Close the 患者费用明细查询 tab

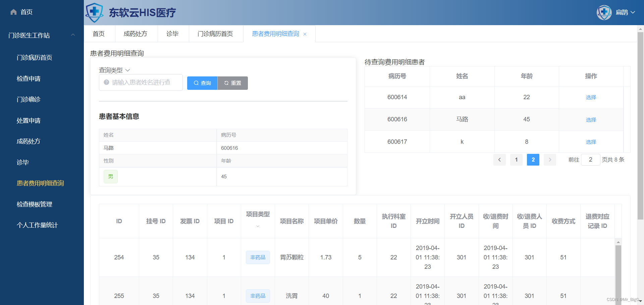(x=305, y=34)
